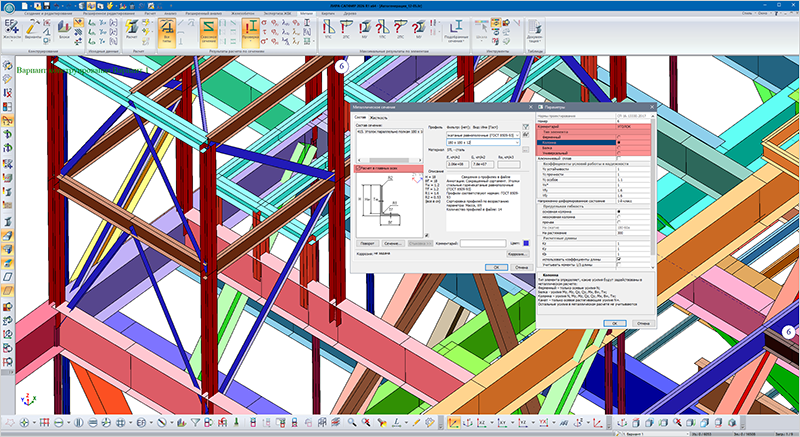Click Отмена in the Металлическое сечение dialog

point(521,267)
